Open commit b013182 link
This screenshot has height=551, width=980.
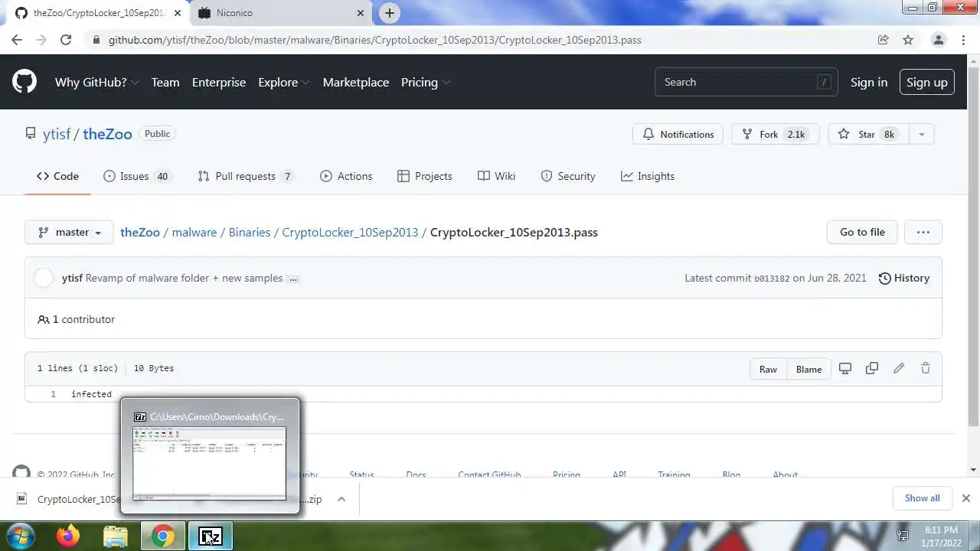click(x=772, y=279)
